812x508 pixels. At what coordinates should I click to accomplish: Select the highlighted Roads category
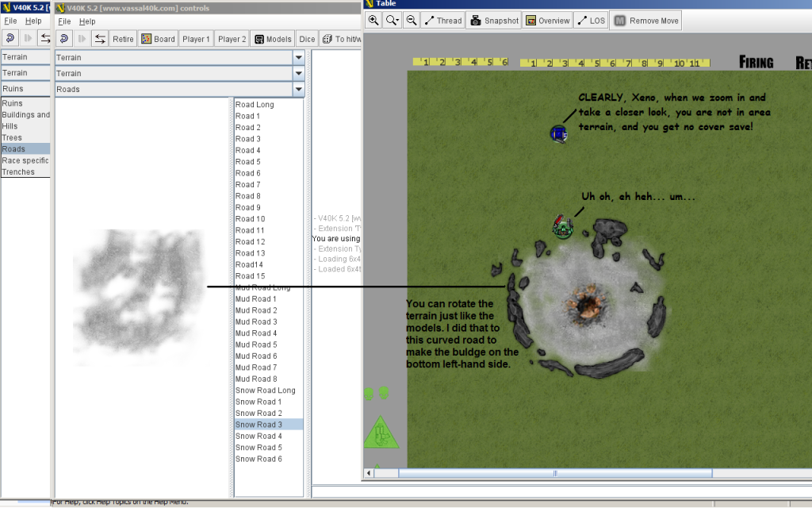[25, 148]
